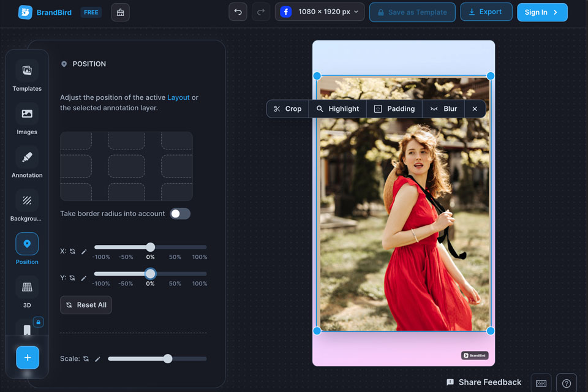Click the Layout link in description
Image resolution: width=588 pixels, height=392 pixels.
pos(178,97)
